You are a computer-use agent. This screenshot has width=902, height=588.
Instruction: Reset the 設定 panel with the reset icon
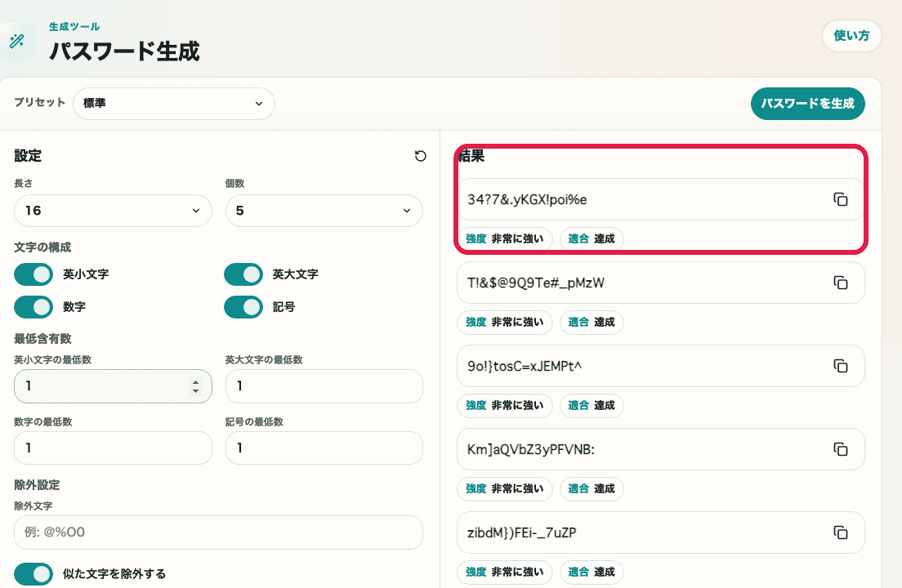click(421, 155)
